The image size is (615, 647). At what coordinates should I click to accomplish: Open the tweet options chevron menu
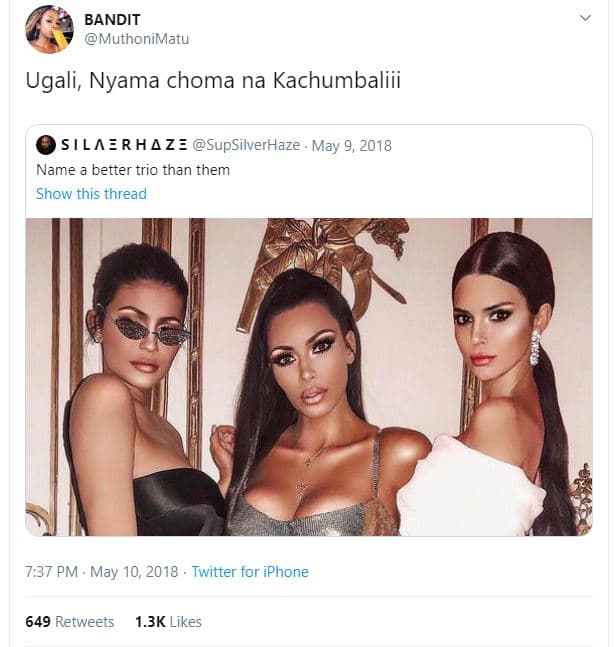(586, 18)
